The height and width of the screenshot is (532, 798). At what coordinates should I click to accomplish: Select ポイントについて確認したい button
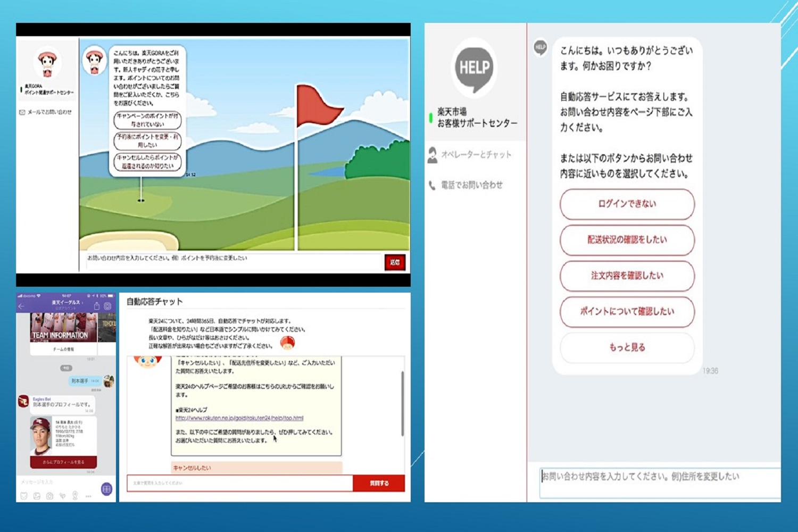click(x=627, y=312)
